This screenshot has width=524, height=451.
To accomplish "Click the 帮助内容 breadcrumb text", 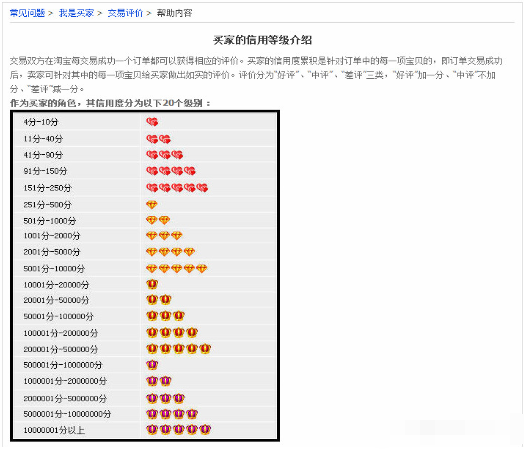I will (174, 13).
